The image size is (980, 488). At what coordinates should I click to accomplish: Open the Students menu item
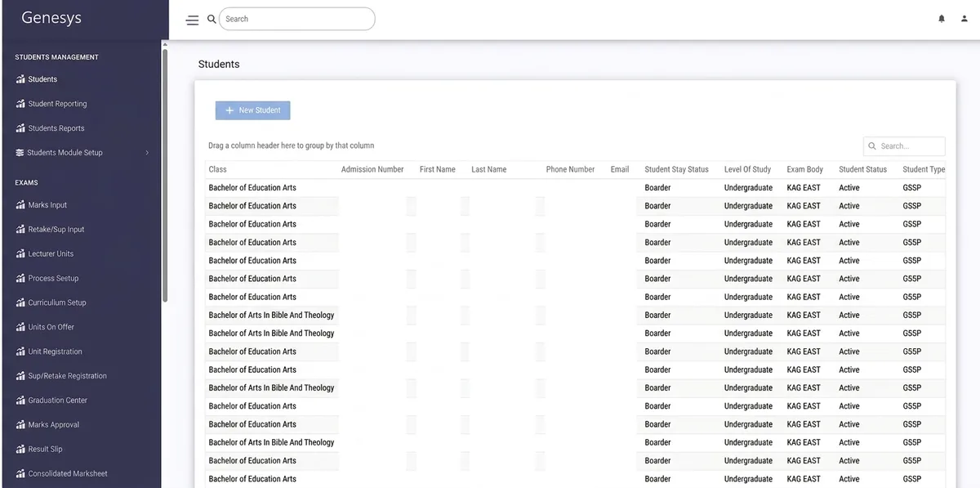[42, 79]
